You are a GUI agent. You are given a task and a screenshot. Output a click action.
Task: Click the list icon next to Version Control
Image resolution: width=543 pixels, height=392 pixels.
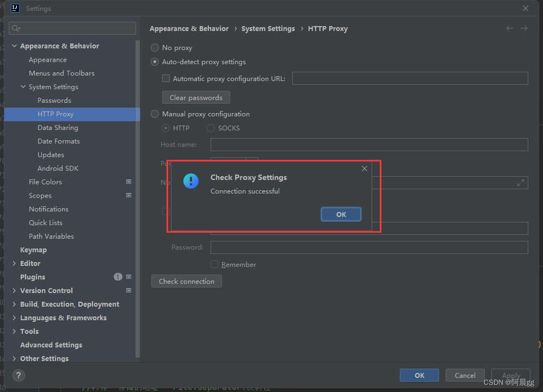click(x=128, y=290)
